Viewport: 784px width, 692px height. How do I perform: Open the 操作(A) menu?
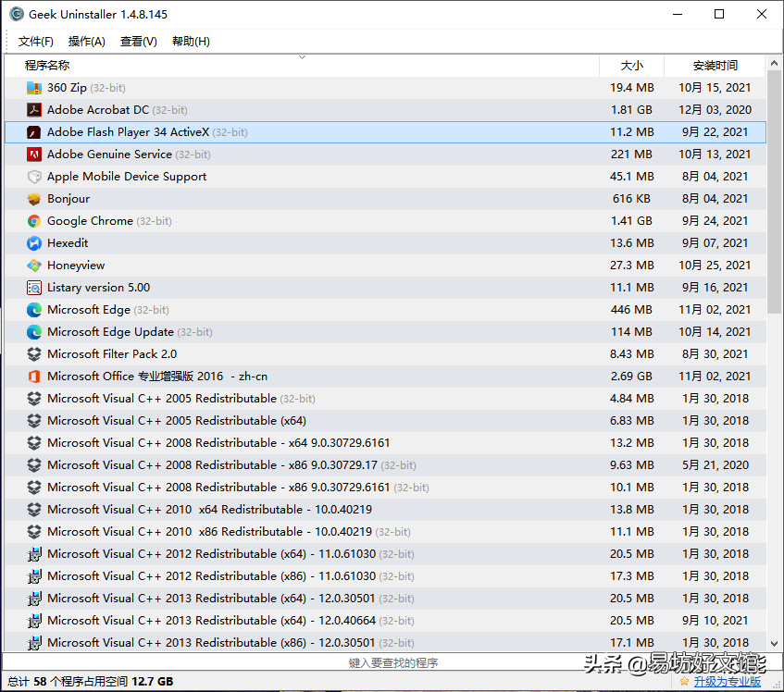[87, 42]
